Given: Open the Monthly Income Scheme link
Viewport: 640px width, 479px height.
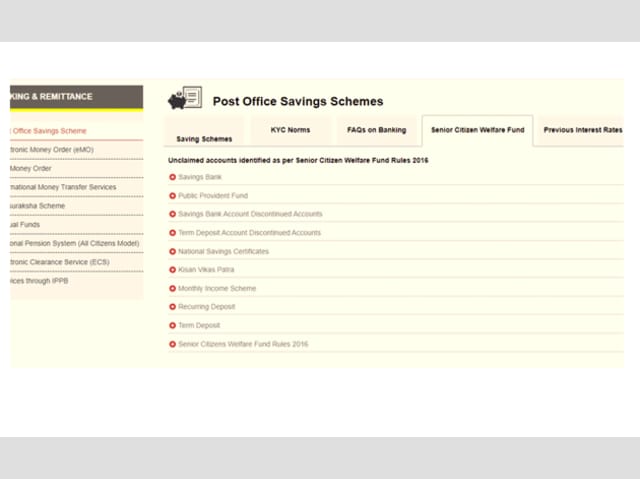Looking at the screenshot, I should (x=217, y=288).
